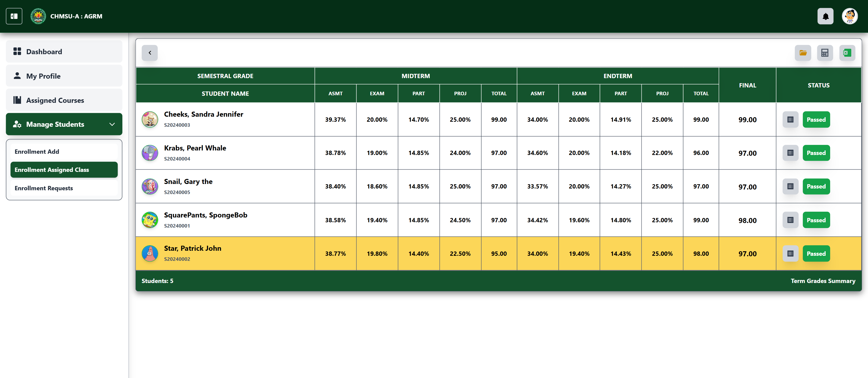Export grades with the Excel icon

(x=847, y=53)
